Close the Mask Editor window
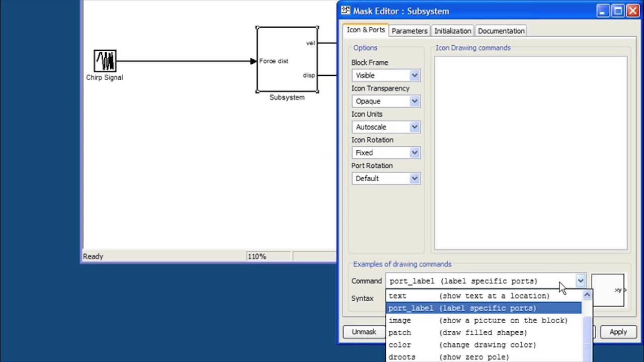This screenshot has width=644, height=362. click(x=632, y=11)
